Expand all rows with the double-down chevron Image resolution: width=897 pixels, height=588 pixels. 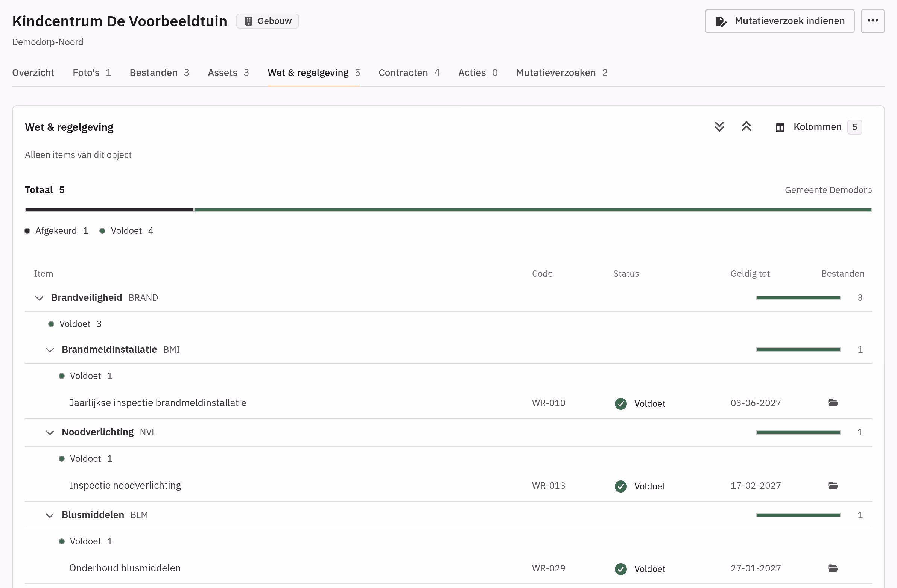pos(719,127)
